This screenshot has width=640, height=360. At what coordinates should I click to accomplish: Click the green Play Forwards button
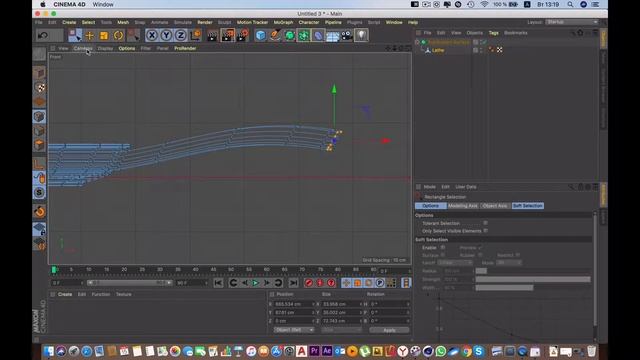coord(256,283)
